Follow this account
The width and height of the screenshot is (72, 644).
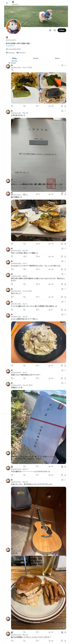[x=62, y=30]
